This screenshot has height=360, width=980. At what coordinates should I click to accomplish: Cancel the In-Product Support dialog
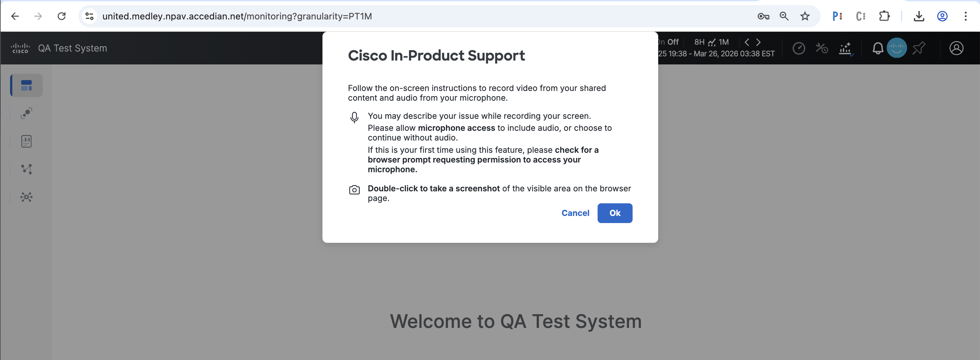point(575,213)
